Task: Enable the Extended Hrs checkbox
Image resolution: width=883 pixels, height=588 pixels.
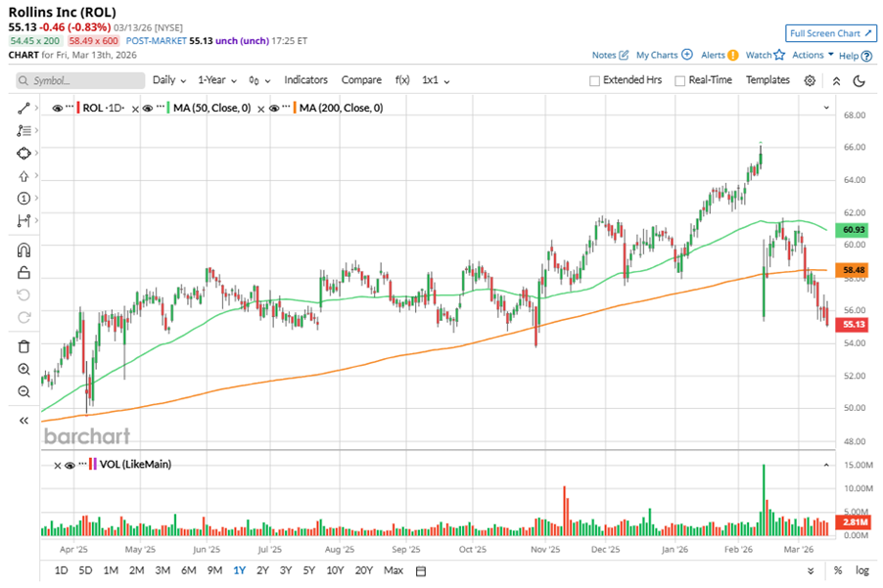Action: (594, 81)
